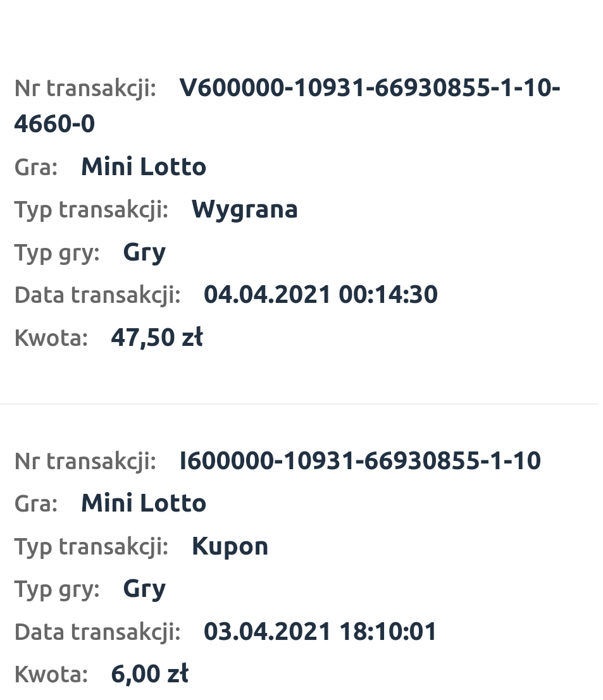Tap Mini Lotto in the Wygrana transaction
The width and height of the screenshot is (603, 700).
pyautogui.click(x=144, y=167)
